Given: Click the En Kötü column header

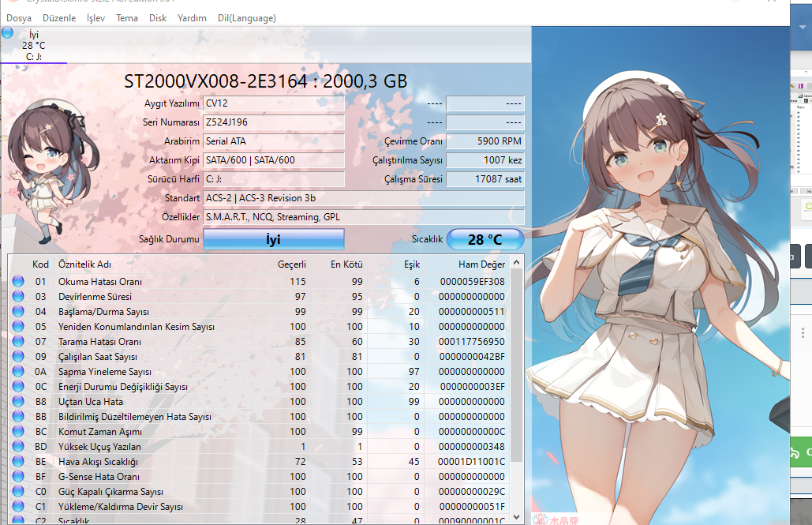Looking at the screenshot, I should pyautogui.click(x=346, y=264).
